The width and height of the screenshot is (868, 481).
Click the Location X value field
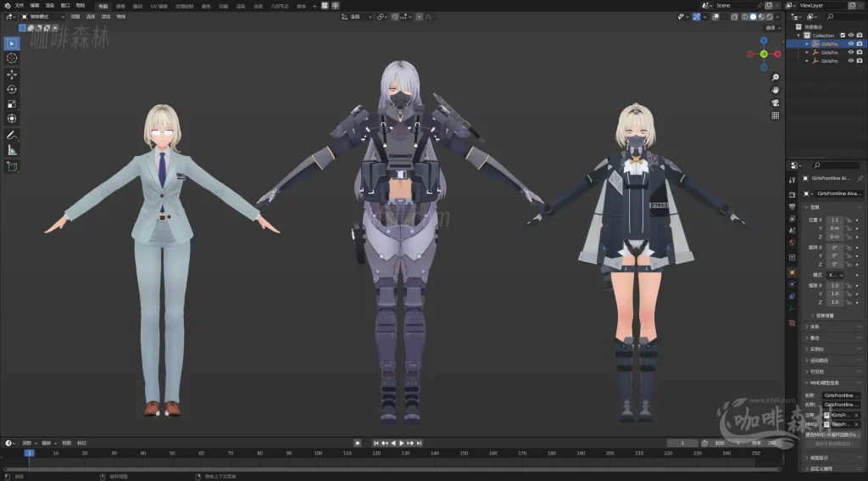(x=835, y=220)
